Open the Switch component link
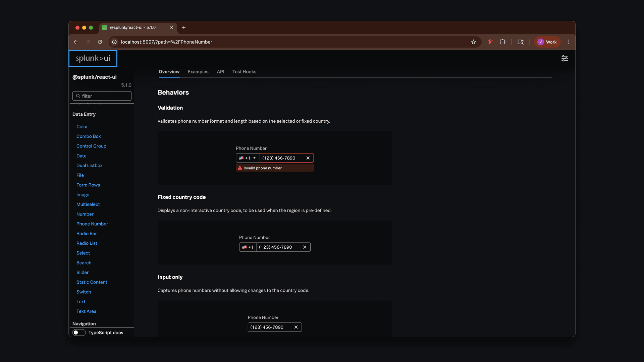 pos(84,292)
